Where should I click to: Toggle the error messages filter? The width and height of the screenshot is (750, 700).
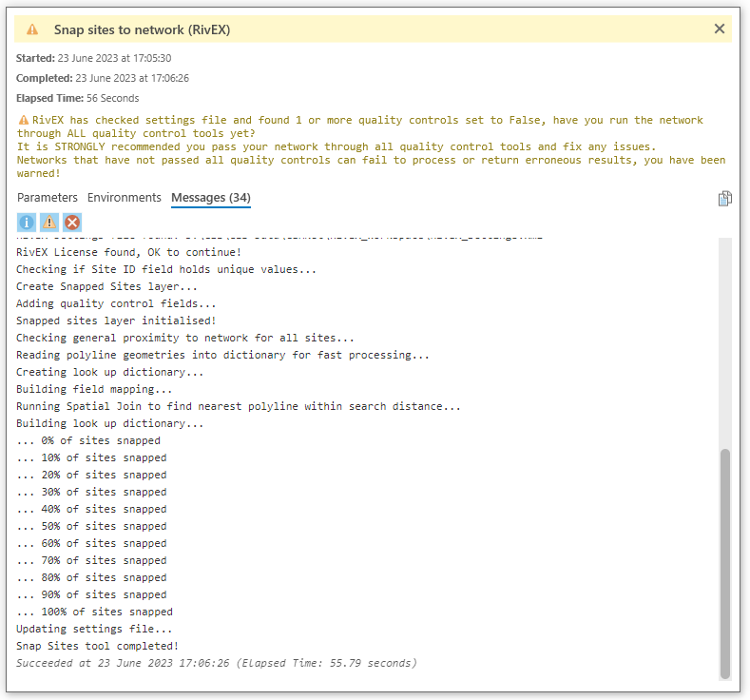click(72, 223)
